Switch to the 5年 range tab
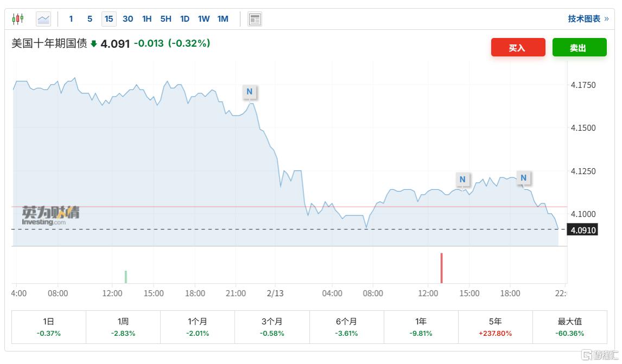Screen dimensions: 622x364 pos(495,327)
